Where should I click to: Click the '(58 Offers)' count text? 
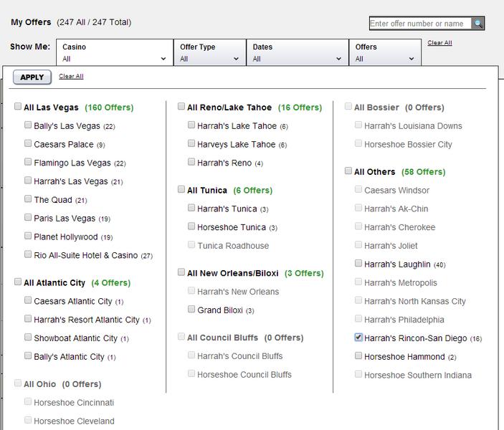[423, 172]
